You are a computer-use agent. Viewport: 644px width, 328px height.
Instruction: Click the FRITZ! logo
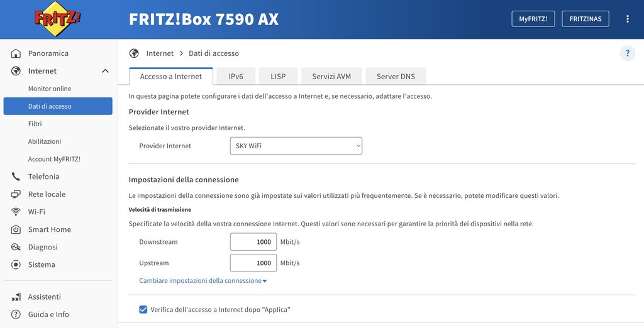57,19
